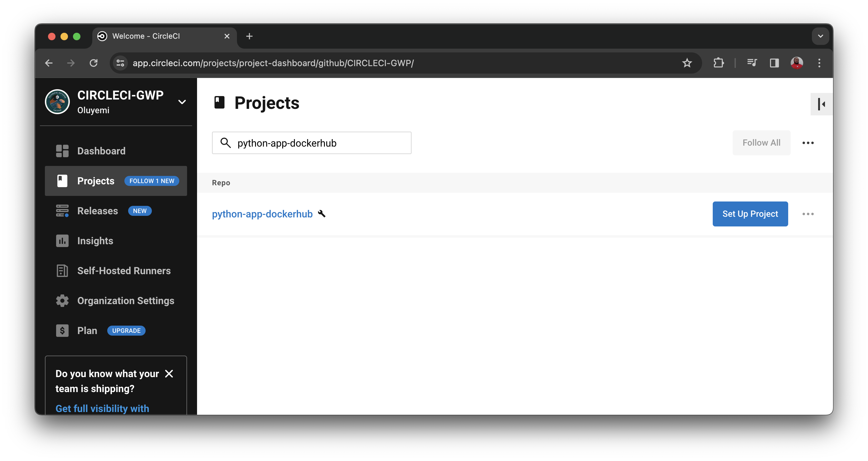Click the CIRCLECI-GWP organization avatar
The image size is (868, 461).
(57, 101)
